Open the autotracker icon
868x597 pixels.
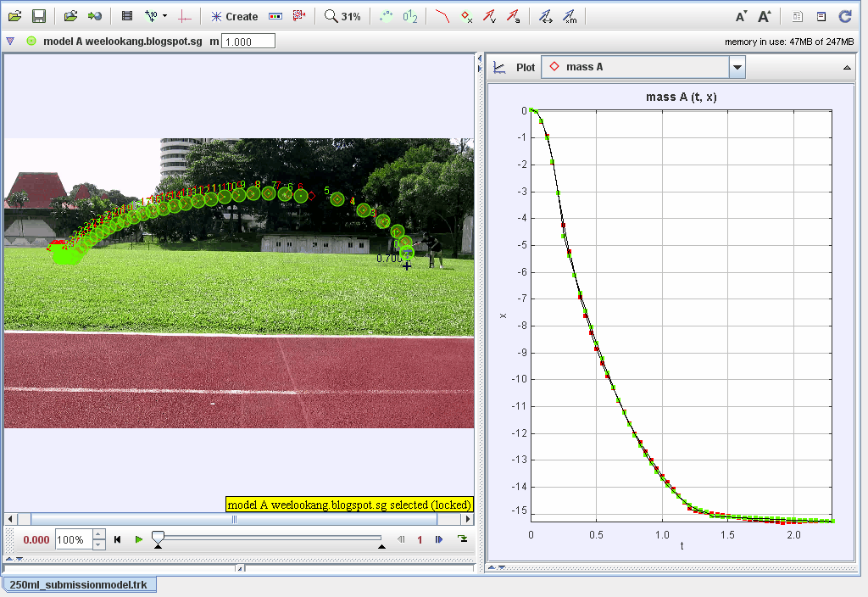299,16
